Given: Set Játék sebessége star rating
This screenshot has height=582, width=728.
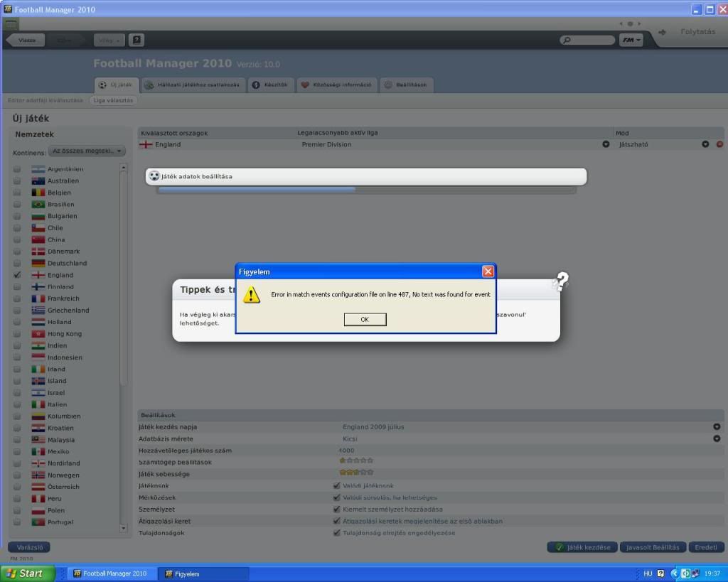Looking at the screenshot, I should pyautogui.click(x=356, y=472).
